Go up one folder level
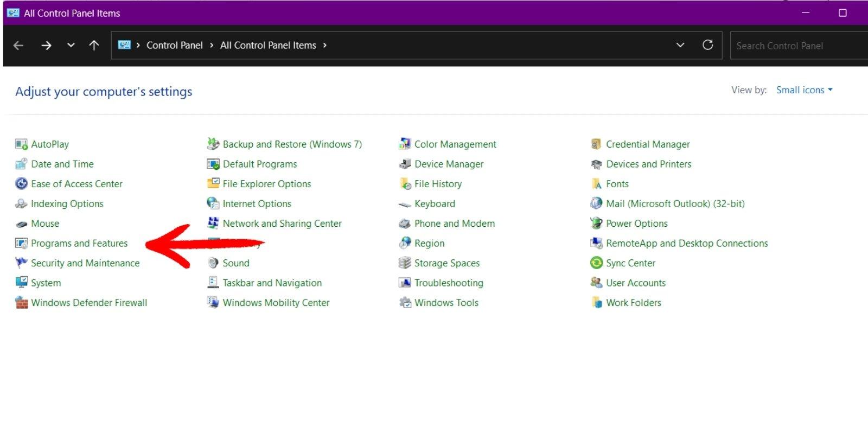The image size is (868, 434). point(94,46)
